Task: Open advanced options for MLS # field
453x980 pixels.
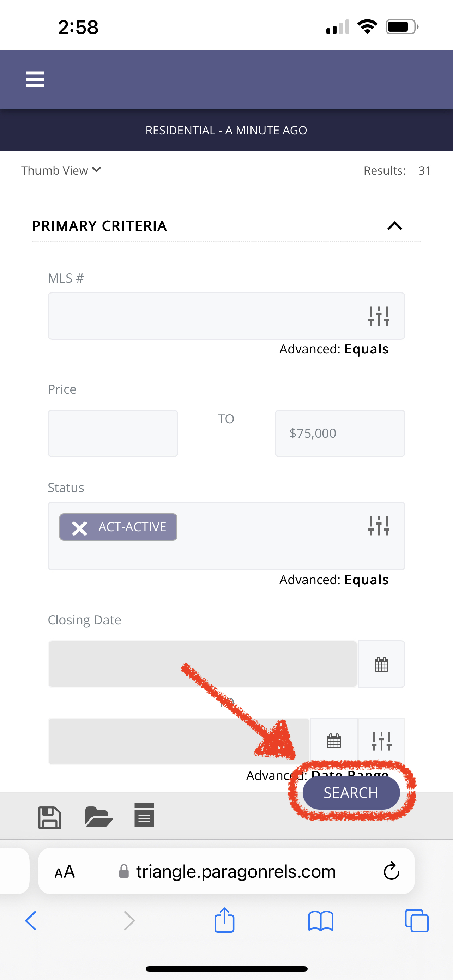Action: pos(379,316)
